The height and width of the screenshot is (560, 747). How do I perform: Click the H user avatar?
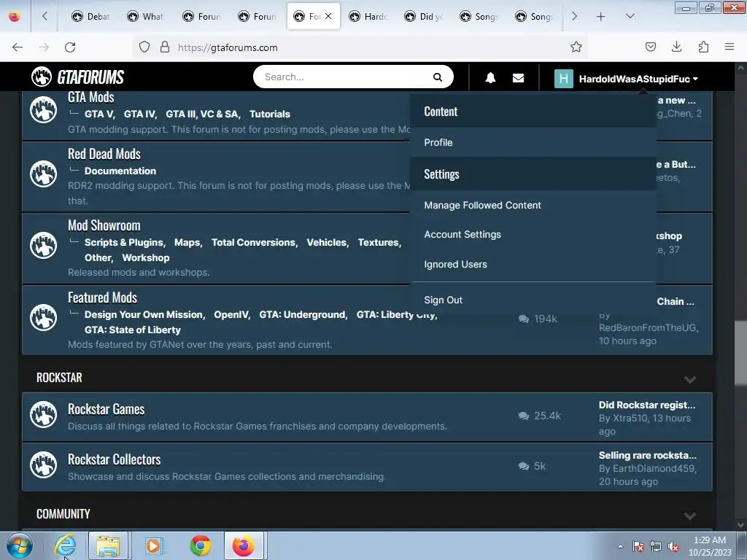[564, 79]
